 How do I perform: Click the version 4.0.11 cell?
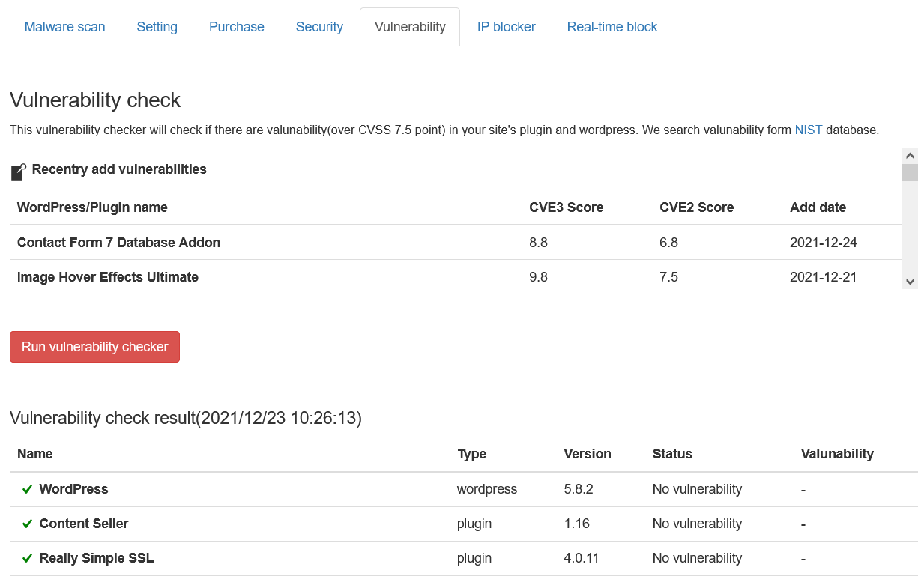582,558
